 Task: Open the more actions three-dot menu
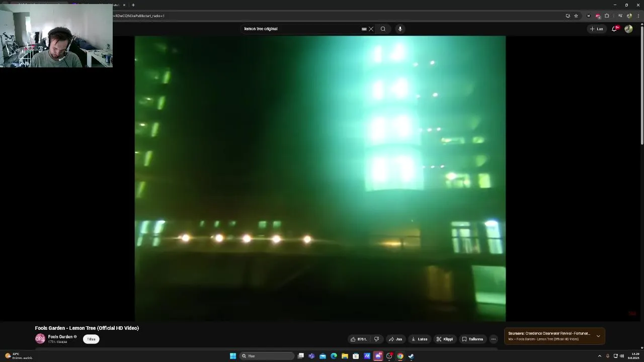pyautogui.click(x=494, y=339)
